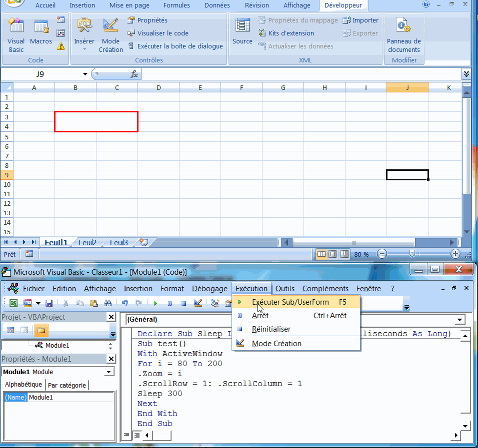
Task: Select the Feuil2 sheet tab
Action: click(87, 242)
